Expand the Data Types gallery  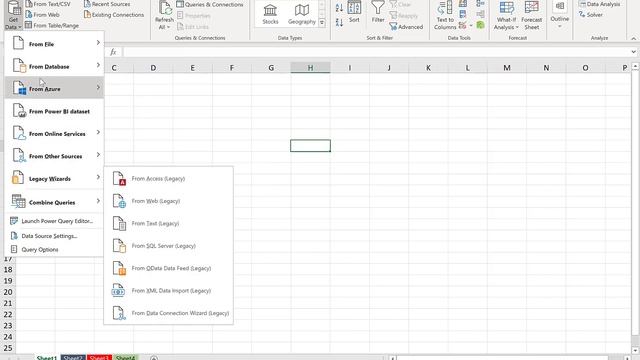(322, 23)
